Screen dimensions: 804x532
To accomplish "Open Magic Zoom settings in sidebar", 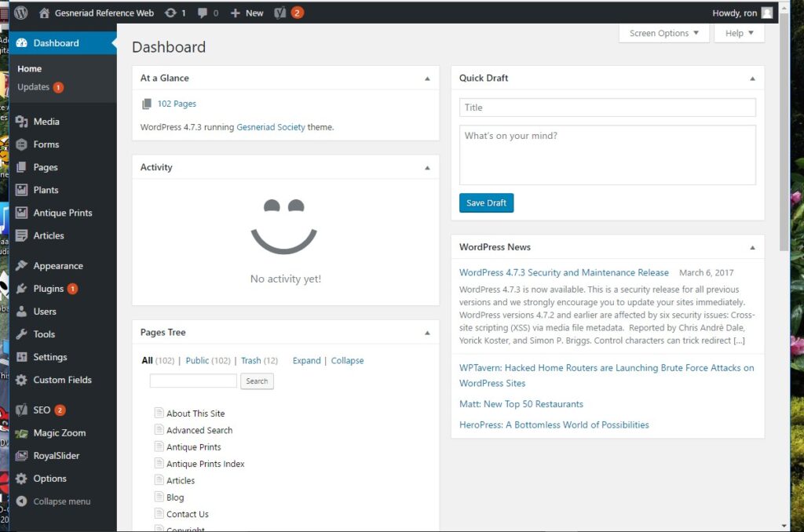I will [x=59, y=433].
